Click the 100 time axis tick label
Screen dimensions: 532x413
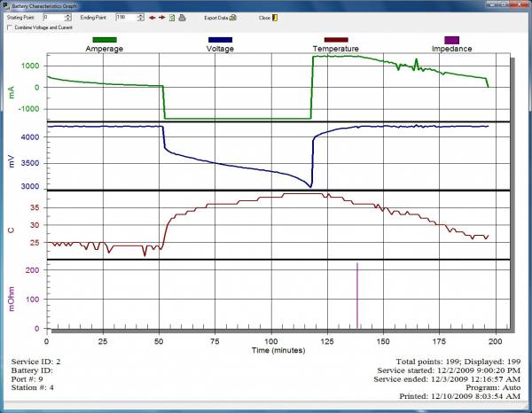tap(271, 341)
